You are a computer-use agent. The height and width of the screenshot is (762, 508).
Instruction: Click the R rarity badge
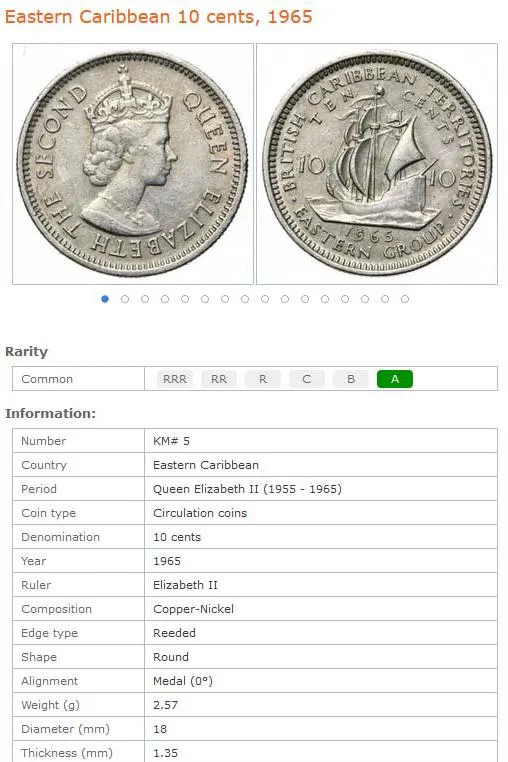tap(263, 379)
